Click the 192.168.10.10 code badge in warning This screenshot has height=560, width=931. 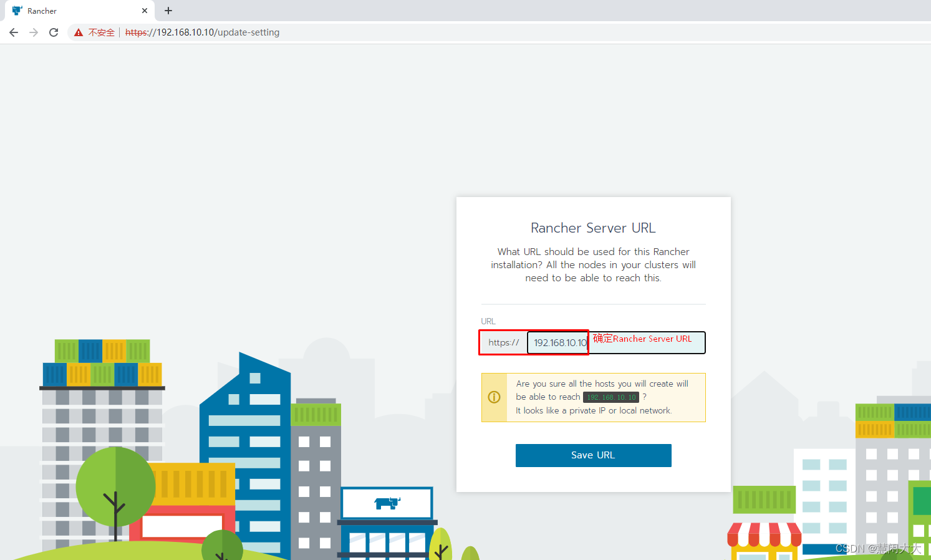click(611, 397)
